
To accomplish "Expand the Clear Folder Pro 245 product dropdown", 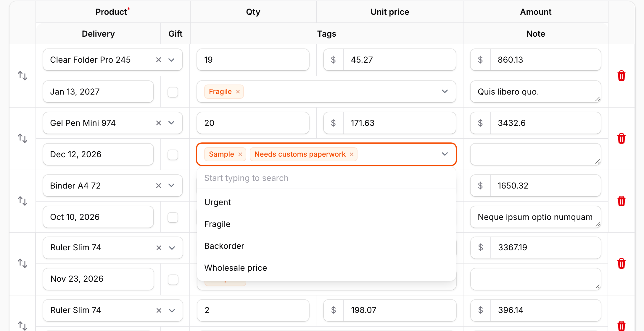I will [171, 60].
